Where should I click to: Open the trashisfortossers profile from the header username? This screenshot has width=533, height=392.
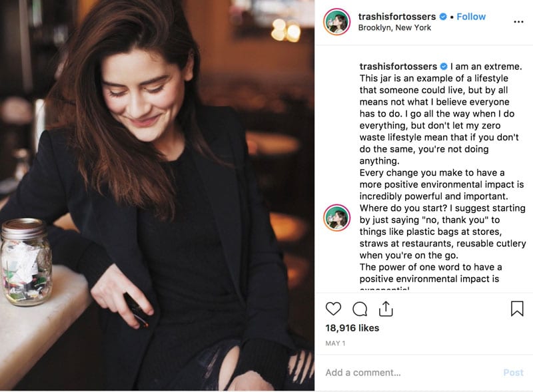point(396,17)
